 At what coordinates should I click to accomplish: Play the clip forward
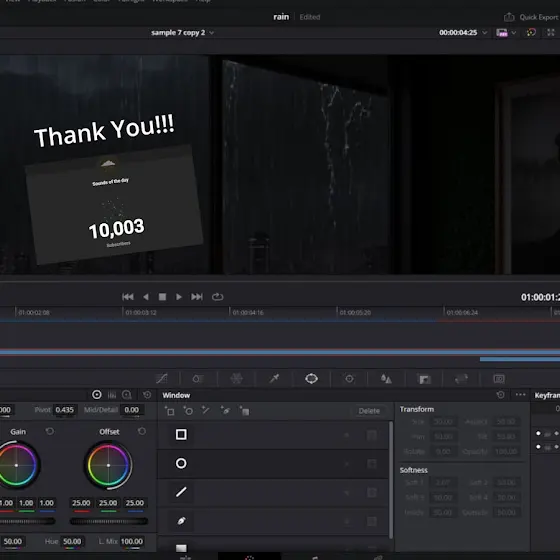(x=179, y=297)
